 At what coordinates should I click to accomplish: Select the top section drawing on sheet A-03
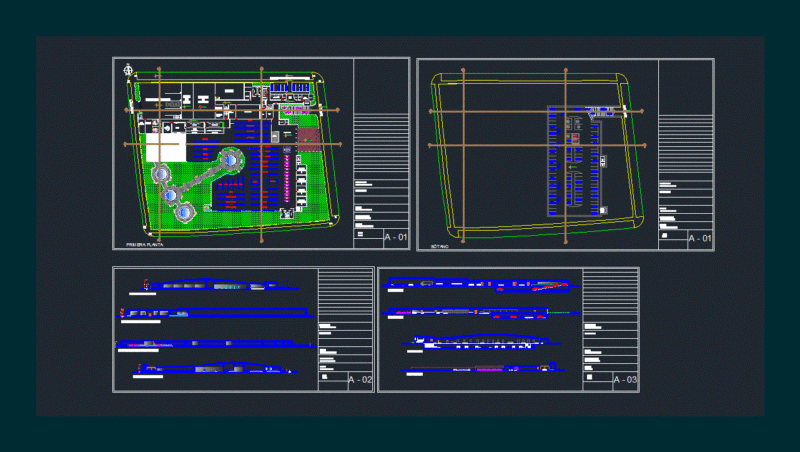point(481,284)
